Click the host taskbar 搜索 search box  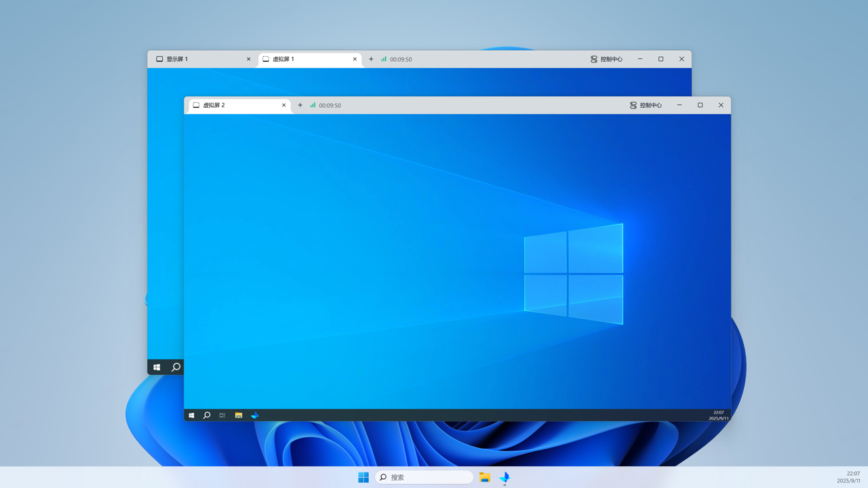tap(425, 477)
